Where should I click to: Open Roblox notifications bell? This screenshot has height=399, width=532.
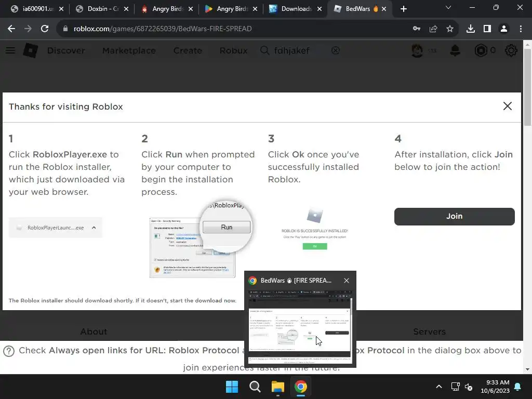(x=455, y=50)
